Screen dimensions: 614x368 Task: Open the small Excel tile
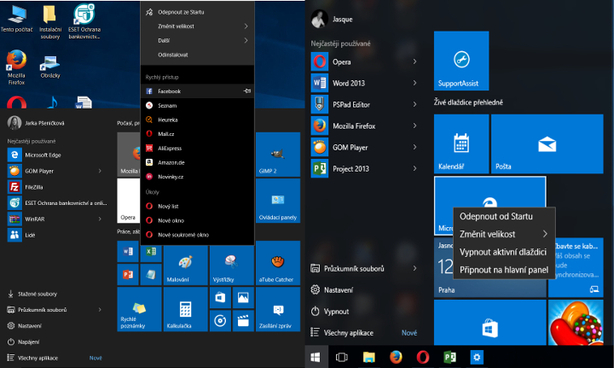click(151, 251)
